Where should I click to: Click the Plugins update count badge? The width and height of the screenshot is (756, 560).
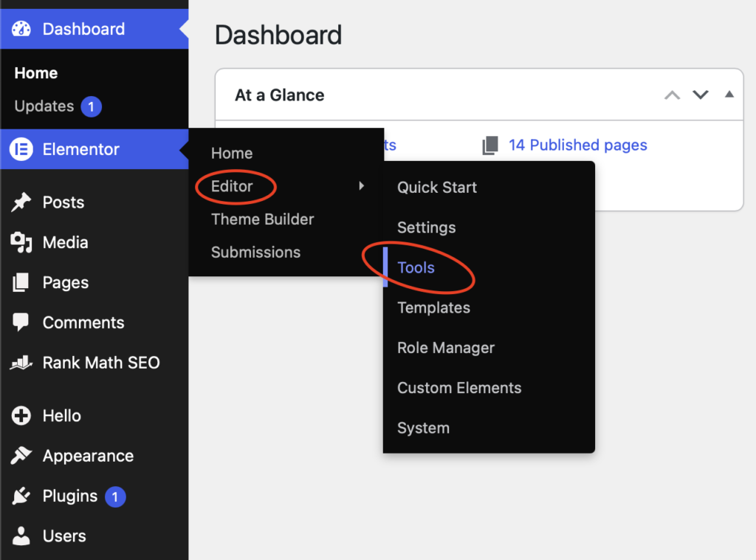coord(114,496)
